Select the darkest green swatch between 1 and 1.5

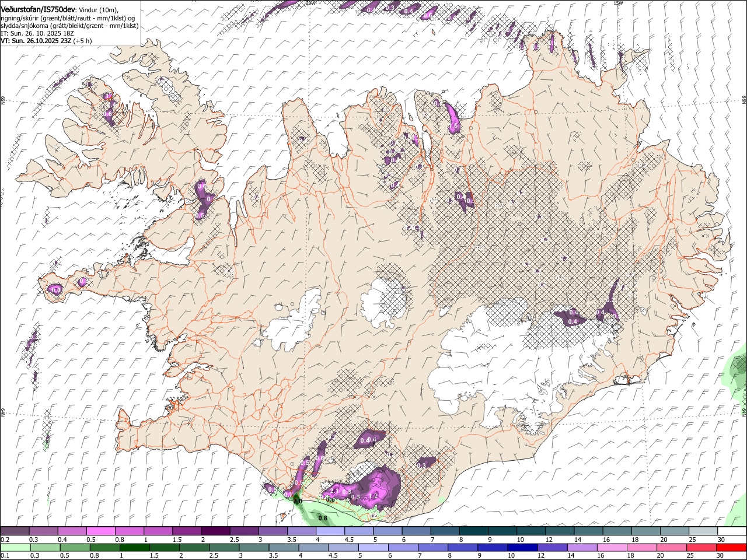point(134,547)
